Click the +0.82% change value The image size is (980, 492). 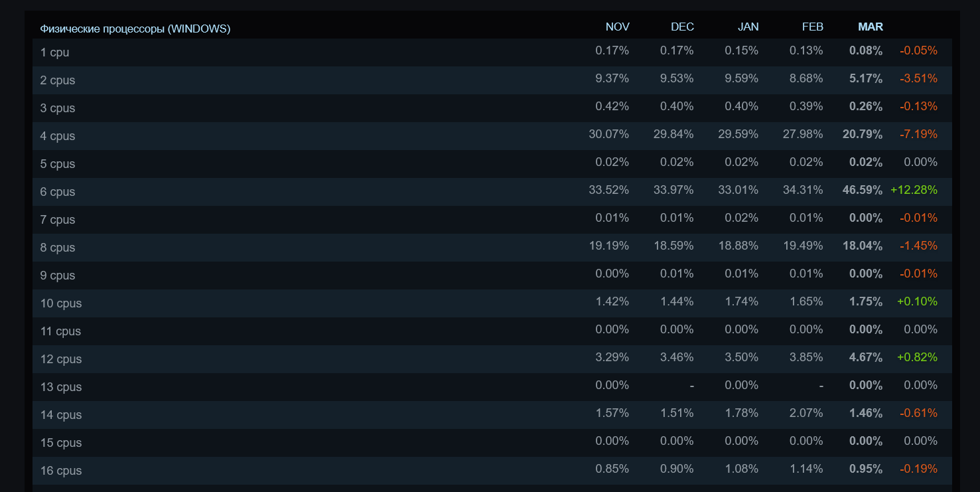click(x=917, y=357)
